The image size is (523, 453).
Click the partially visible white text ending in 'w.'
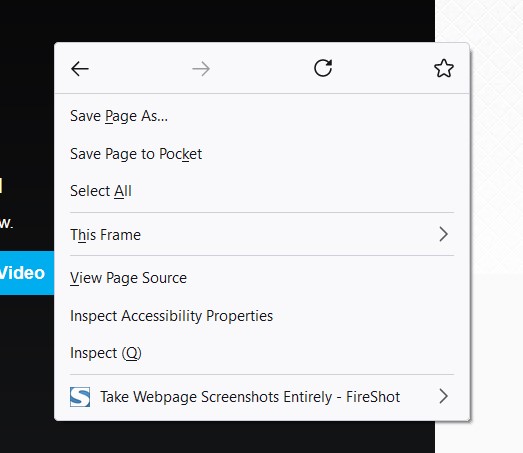tap(6, 223)
